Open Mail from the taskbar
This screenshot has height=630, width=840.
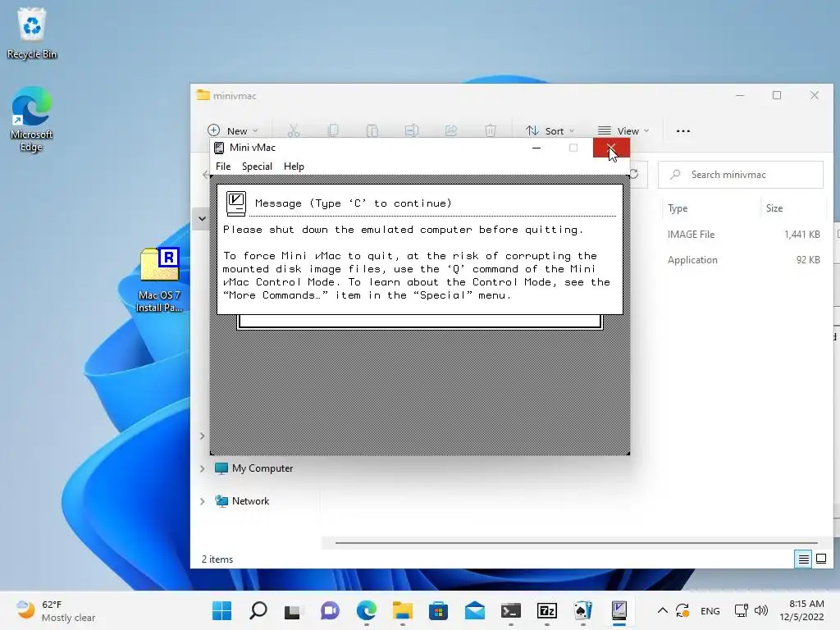(x=475, y=610)
